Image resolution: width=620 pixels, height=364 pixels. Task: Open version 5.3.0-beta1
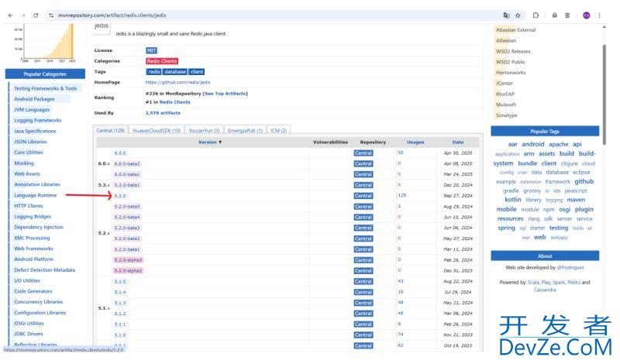pos(127,185)
